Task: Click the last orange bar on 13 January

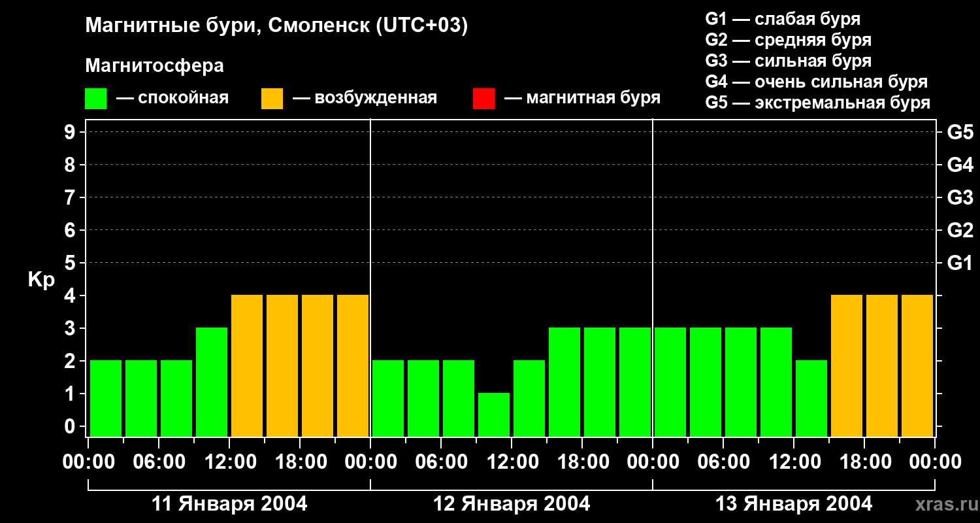Action: pos(917,365)
